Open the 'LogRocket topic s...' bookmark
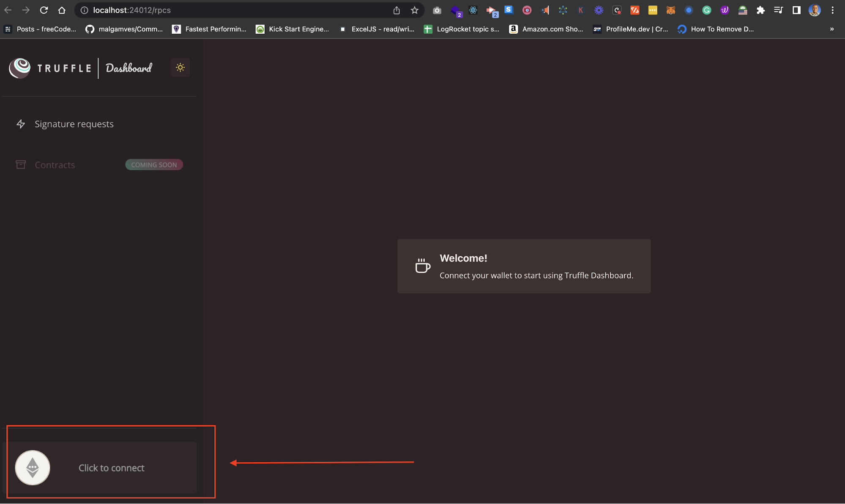This screenshot has height=504, width=845. click(x=462, y=29)
